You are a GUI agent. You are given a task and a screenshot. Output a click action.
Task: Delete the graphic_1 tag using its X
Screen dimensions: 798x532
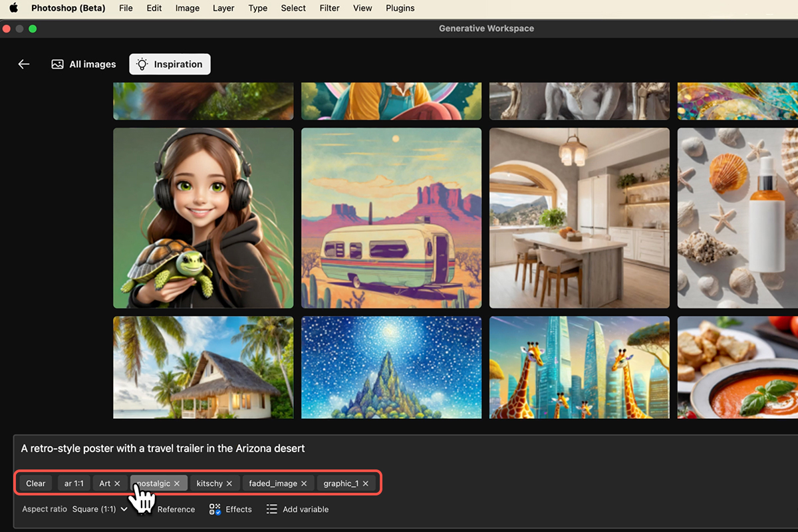click(366, 483)
